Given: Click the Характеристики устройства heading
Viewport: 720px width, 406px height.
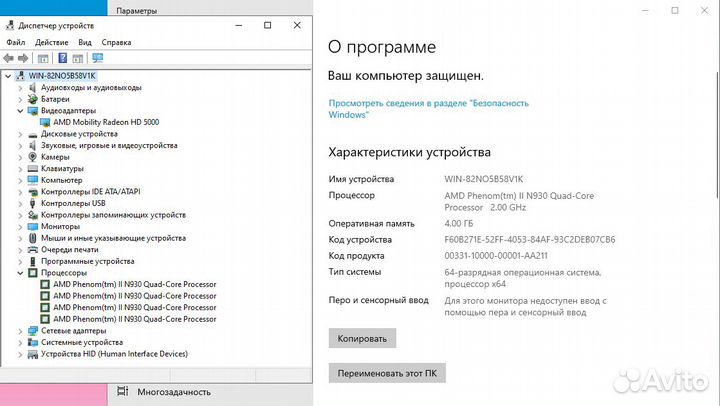Looking at the screenshot, I should [409, 152].
